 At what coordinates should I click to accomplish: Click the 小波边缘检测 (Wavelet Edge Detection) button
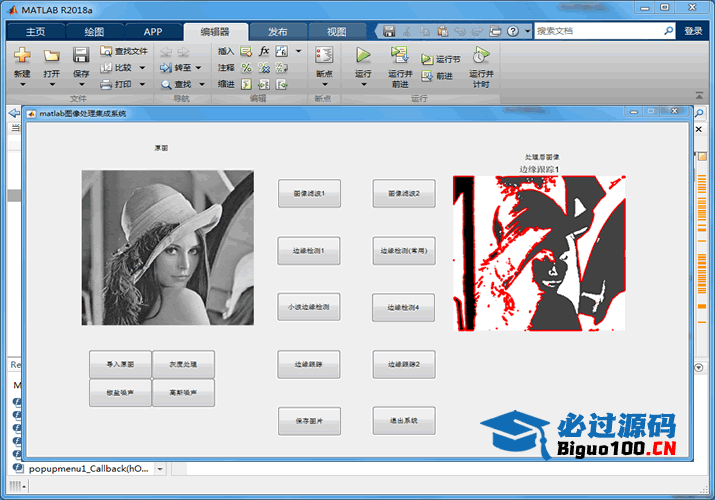click(309, 307)
